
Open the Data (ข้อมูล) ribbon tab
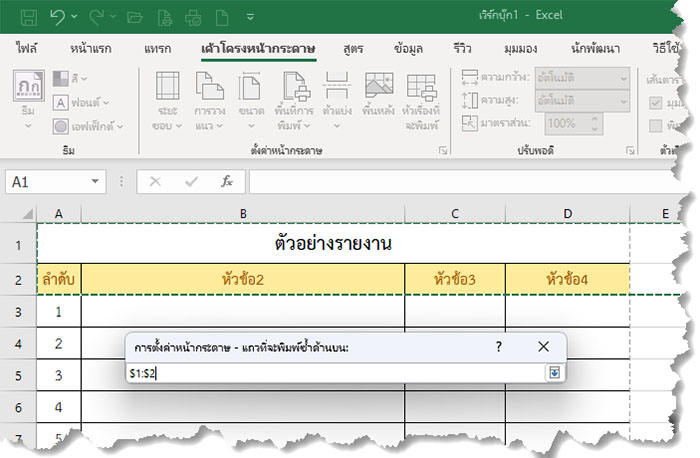coord(408,48)
